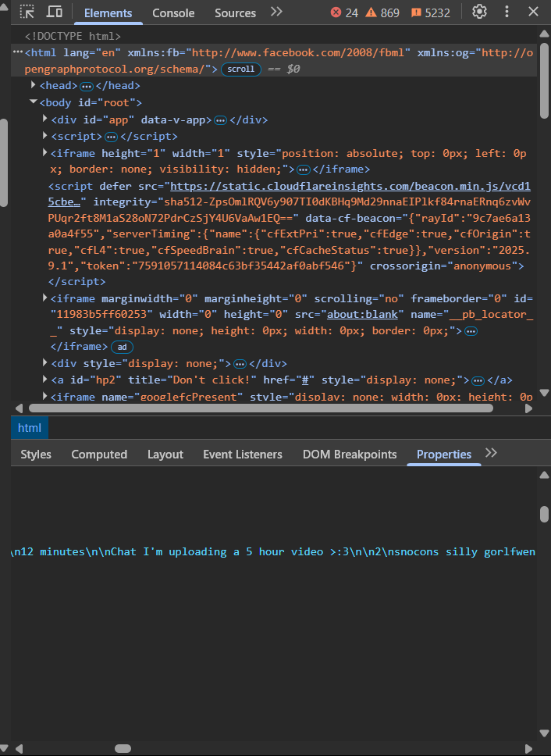Open the Styles pane tab
551x756 pixels.
[36, 455]
